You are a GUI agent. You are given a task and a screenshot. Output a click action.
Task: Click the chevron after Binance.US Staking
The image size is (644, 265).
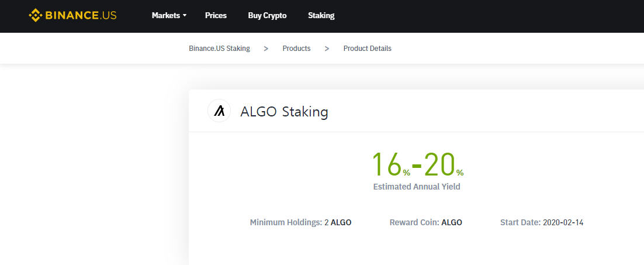click(x=266, y=49)
